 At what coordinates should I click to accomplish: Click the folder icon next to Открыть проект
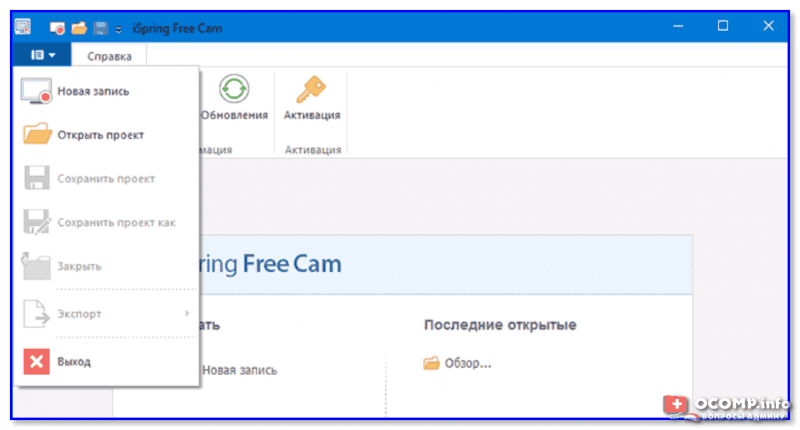(37, 134)
